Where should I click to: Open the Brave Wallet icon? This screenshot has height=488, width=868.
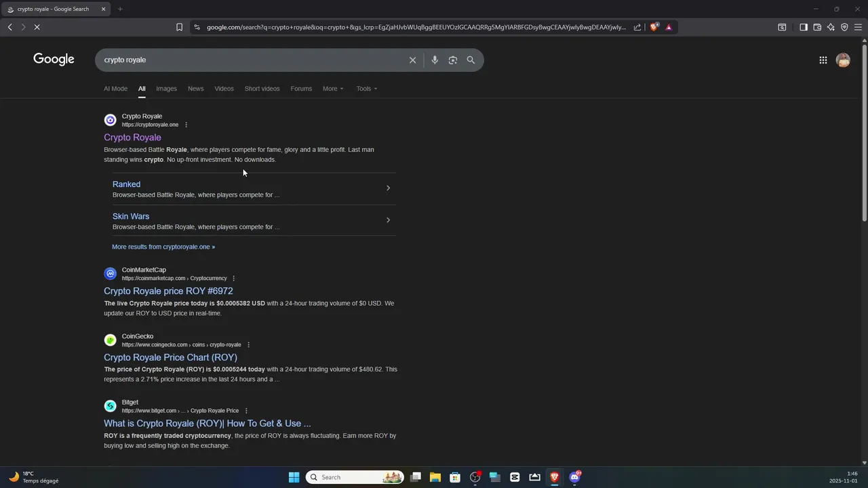point(817,27)
